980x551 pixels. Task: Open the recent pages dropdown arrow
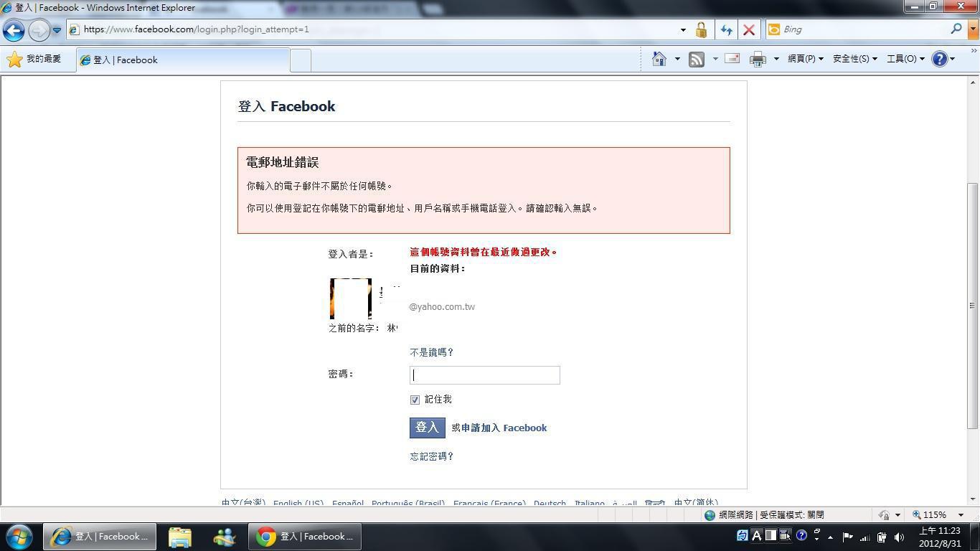pos(57,30)
